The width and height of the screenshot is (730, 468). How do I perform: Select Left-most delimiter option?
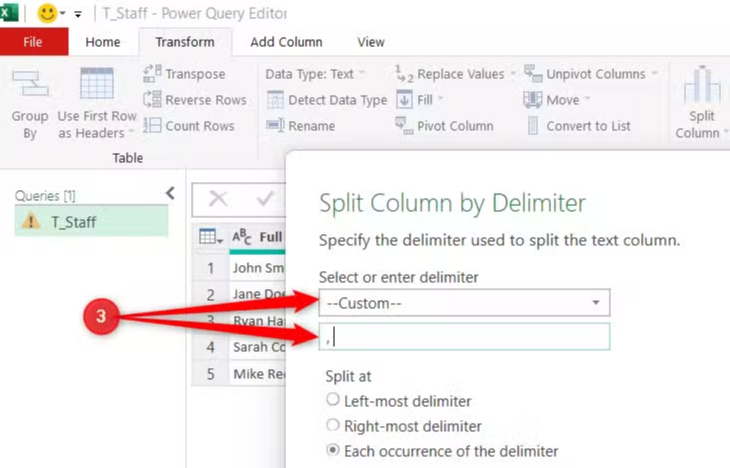tap(332, 400)
